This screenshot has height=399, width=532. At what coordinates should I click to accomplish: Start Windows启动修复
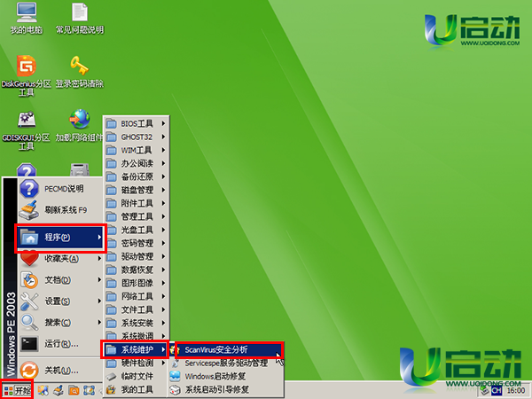click(x=226, y=376)
